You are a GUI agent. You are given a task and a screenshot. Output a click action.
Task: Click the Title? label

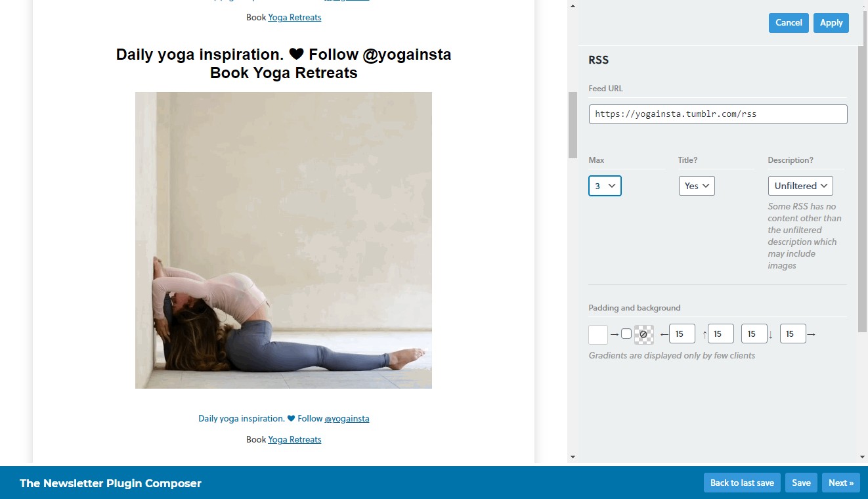pyautogui.click(x=688, y=160)
